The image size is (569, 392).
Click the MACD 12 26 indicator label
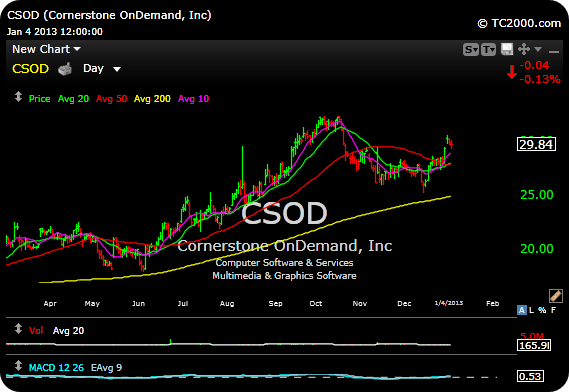(x=56, y=368)
